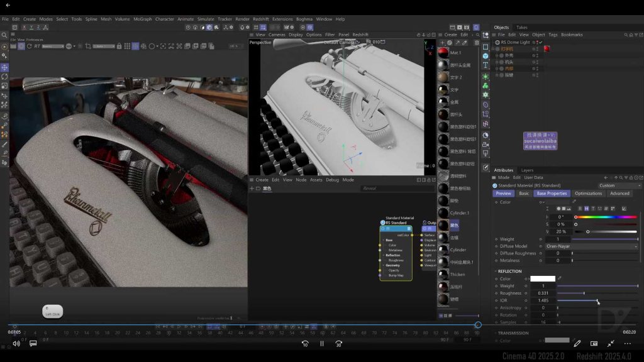Click the speaker volume icon at bottom left

(15, 343)
